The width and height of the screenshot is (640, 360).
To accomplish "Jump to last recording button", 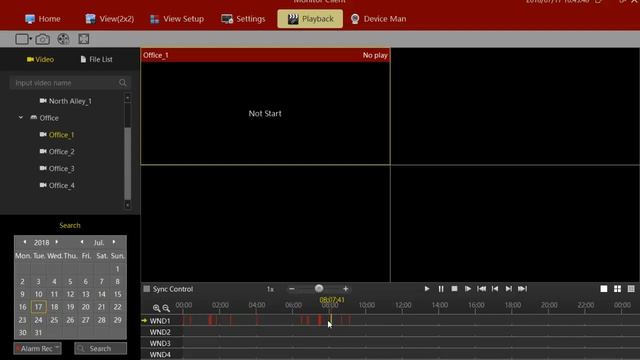I will coord(522,289).
